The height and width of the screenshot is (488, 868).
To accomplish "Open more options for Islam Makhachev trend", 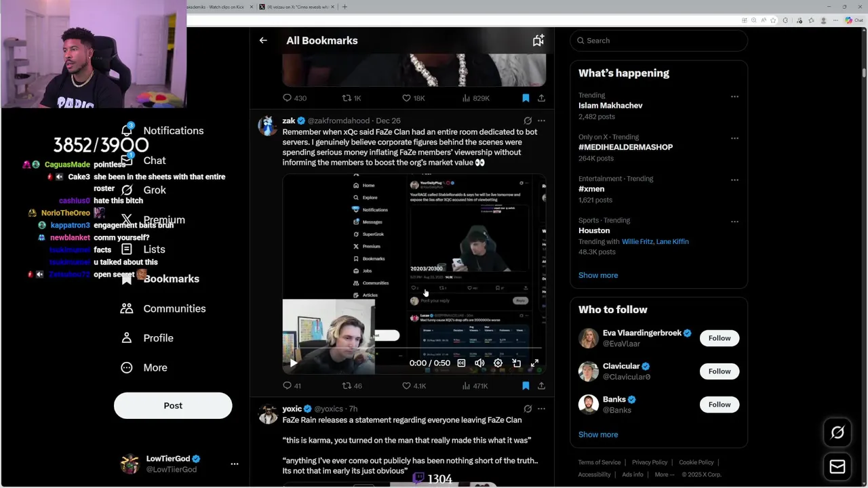I will [x=734, y=96].
